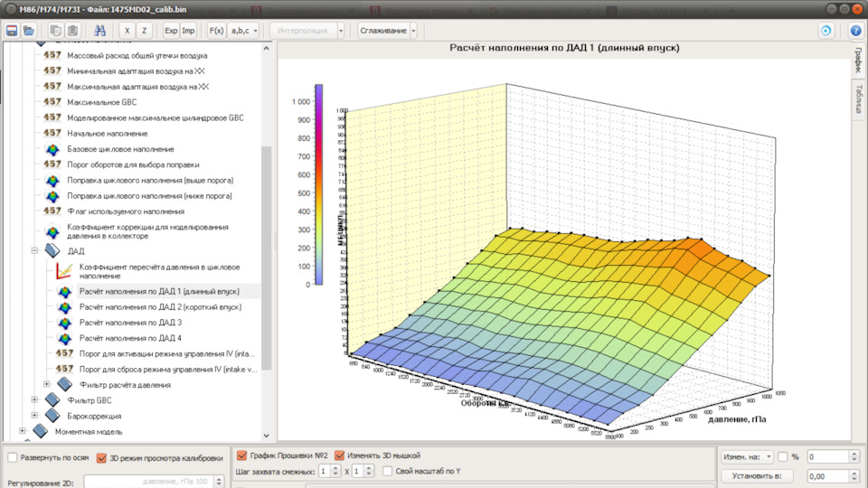Switch to the График side tab
Screen dimensions: 868x488
click(x=858, y=60)
